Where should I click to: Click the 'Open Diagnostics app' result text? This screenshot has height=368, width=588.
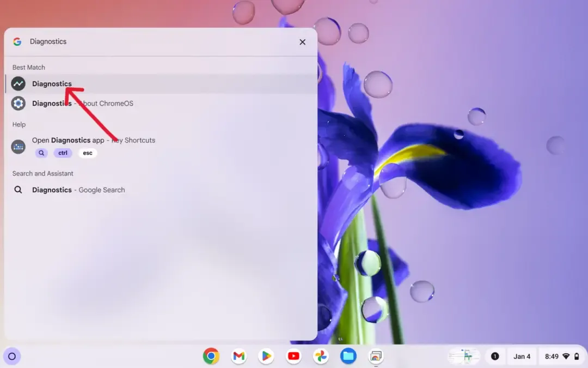click(68, 141)
